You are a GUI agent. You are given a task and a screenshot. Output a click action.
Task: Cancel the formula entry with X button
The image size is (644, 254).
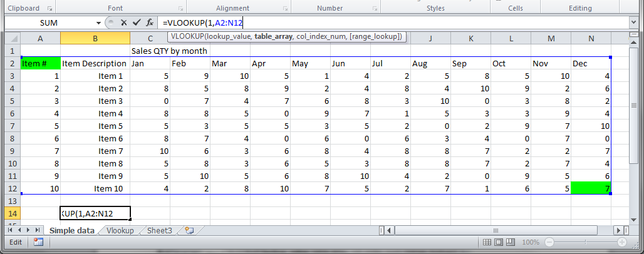pos(123,23)
